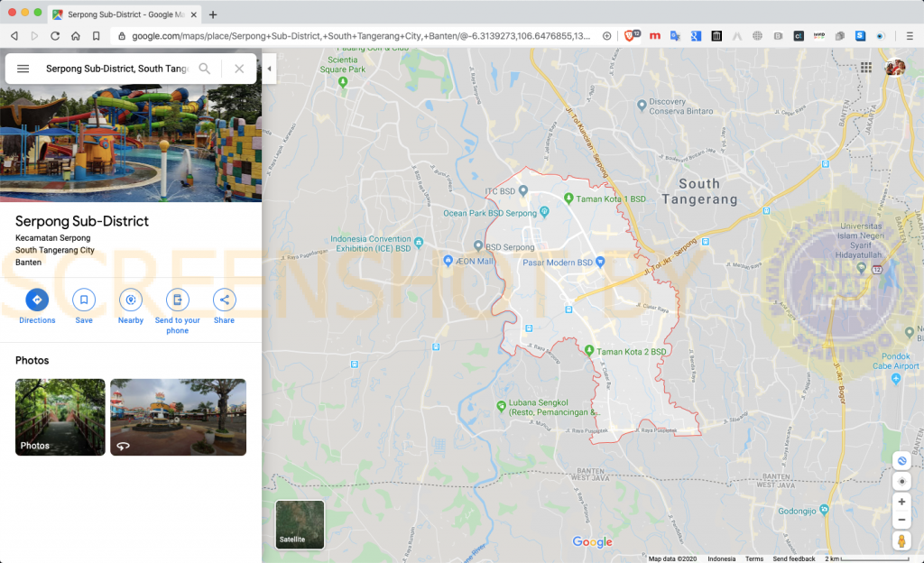The image size is (924, 563).
Task: Click the Terms link in the map footer
Action: point(754,558)
